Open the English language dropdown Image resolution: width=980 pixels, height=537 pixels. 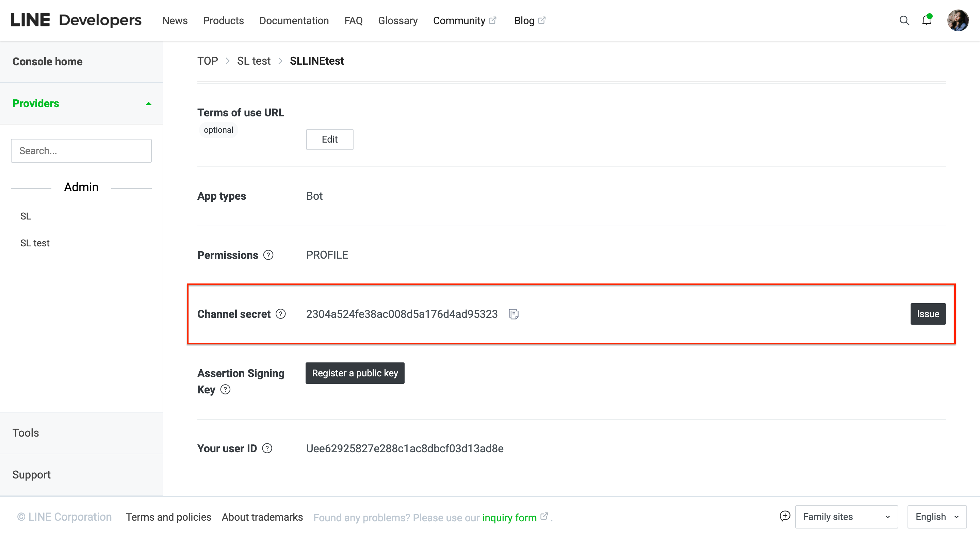[x=937, y=517]
